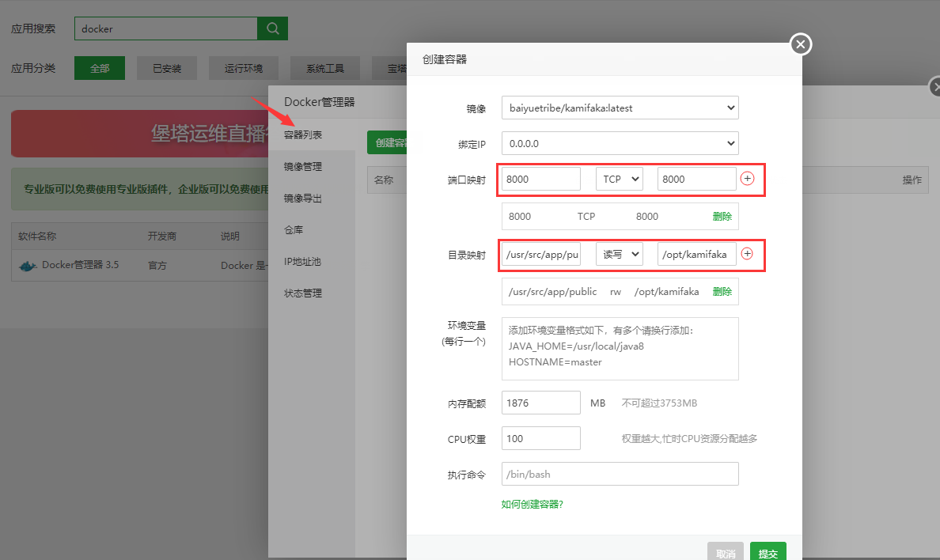Open the 镜像 image selection dropdown
This screenshot has height=560, width=940.
[620, 107]
